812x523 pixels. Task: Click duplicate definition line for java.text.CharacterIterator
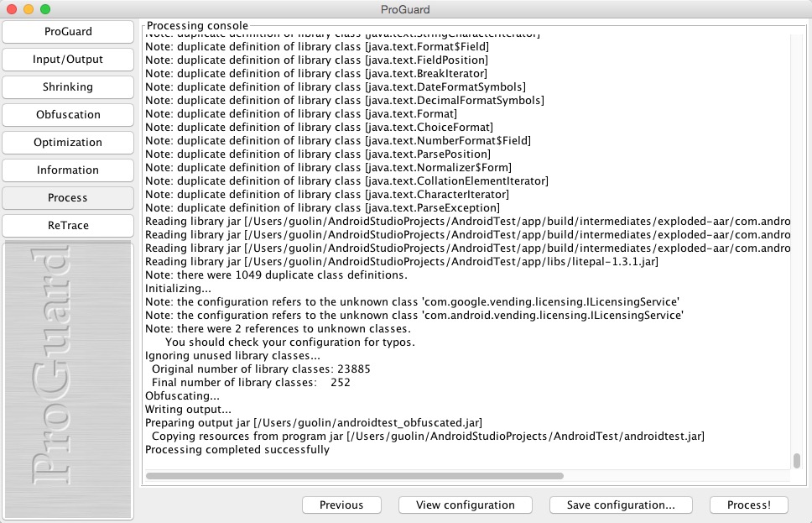[x=327, y=195]
